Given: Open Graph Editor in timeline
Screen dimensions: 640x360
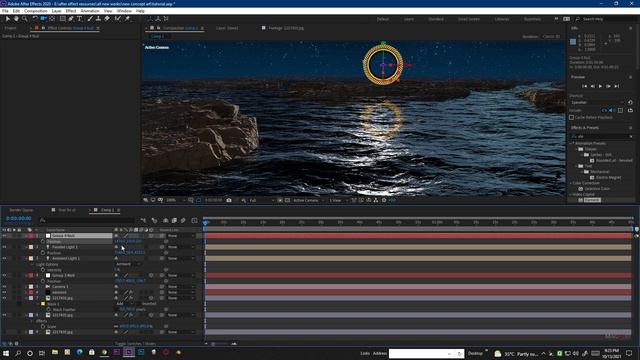Looking at the screenshot, I should 194,220.
